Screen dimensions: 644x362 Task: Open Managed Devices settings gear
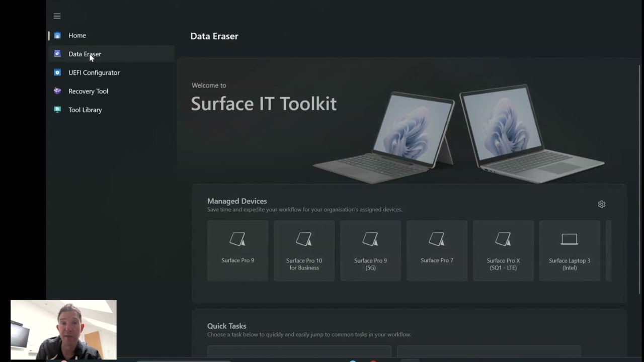click(x=602, y=204)
